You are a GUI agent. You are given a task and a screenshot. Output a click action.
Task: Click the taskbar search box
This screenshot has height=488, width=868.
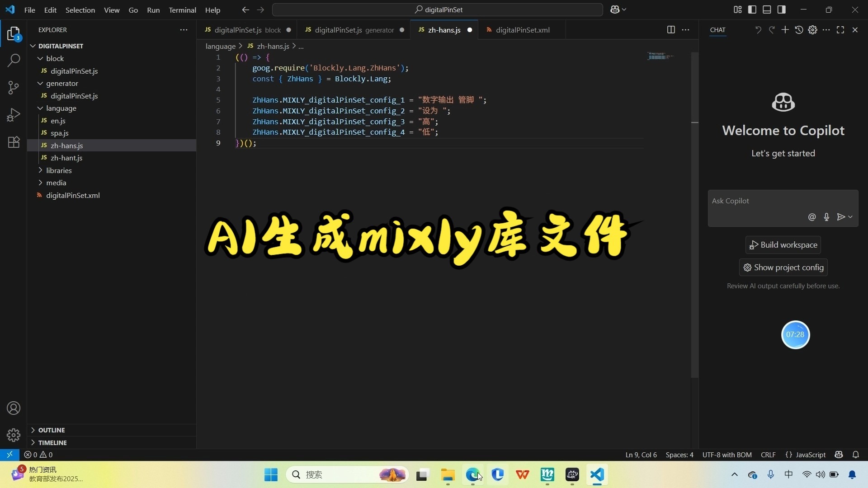click(347, 474)
